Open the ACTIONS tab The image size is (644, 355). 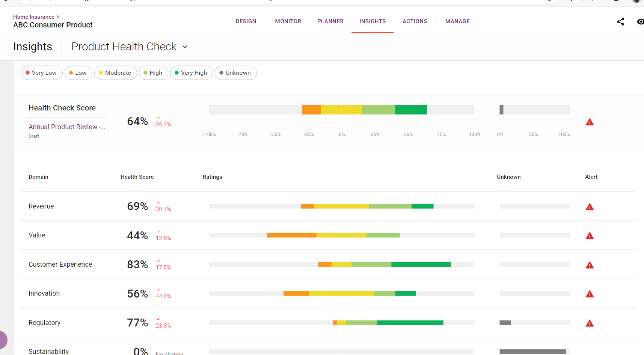[415, 21]
